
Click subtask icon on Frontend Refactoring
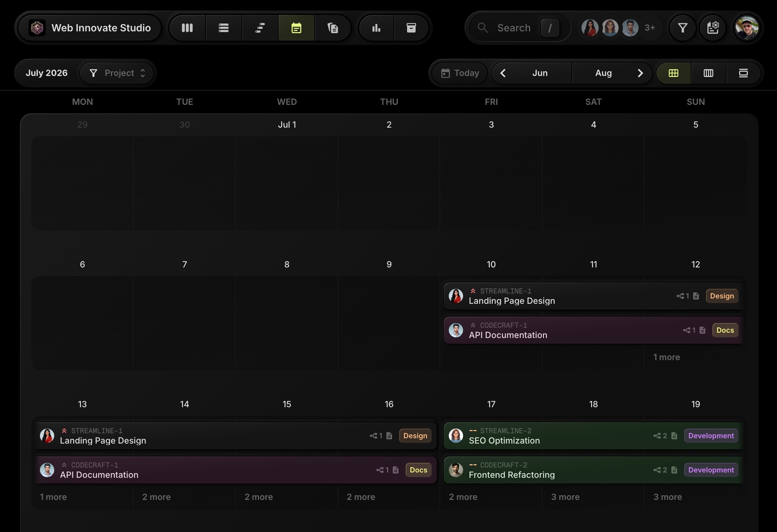tap(657, 470)
